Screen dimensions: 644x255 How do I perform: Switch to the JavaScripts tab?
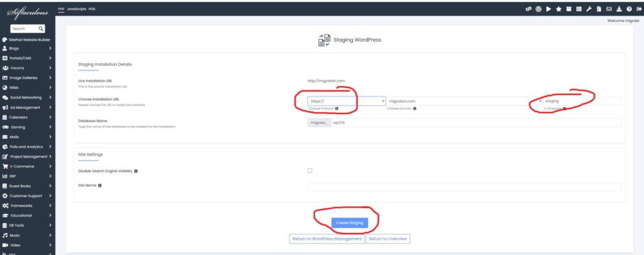(x=77, y=9)
